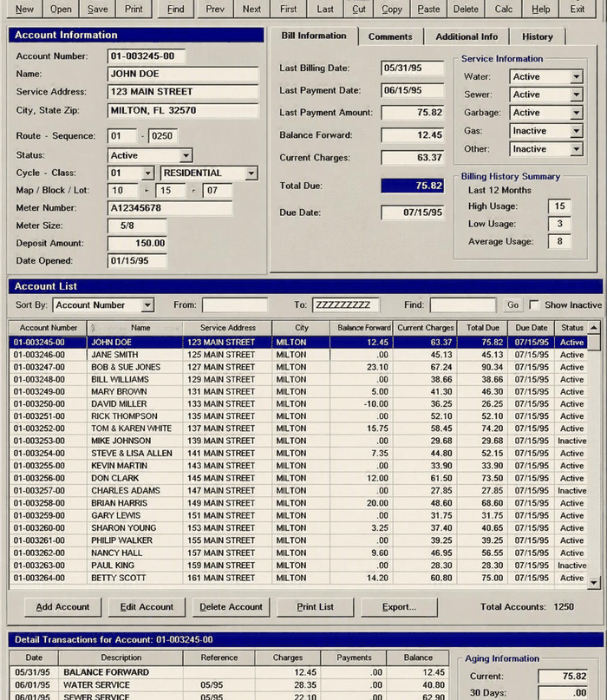607x700 pixels.
Task: Click the Meter Number field
Action: click(x=170, y=208)
